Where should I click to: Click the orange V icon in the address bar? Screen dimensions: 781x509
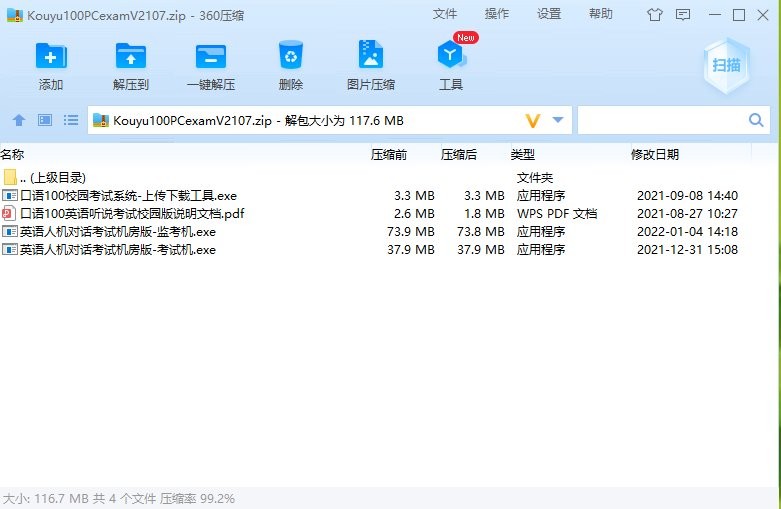[533, 121]
